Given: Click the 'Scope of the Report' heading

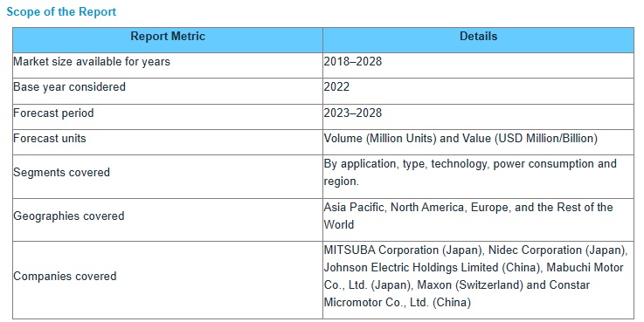Looking at the screenshot, I should (x=61, y=11).
